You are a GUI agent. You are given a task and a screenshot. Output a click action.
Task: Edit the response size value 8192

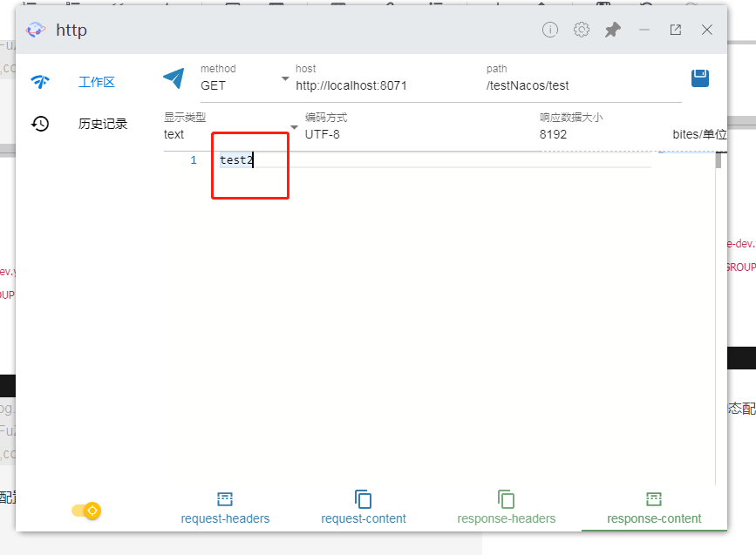[x=553, y=134]
